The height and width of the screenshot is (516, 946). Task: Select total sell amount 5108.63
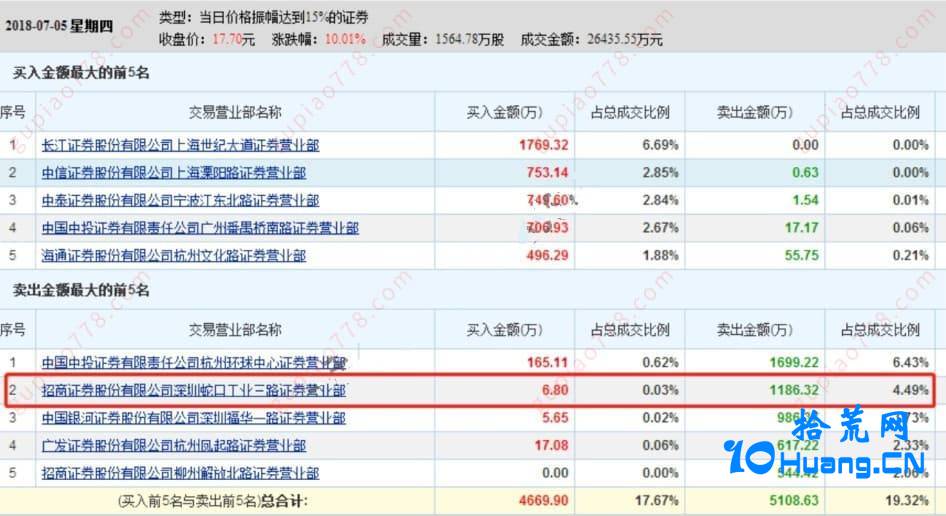coord(794,501)
